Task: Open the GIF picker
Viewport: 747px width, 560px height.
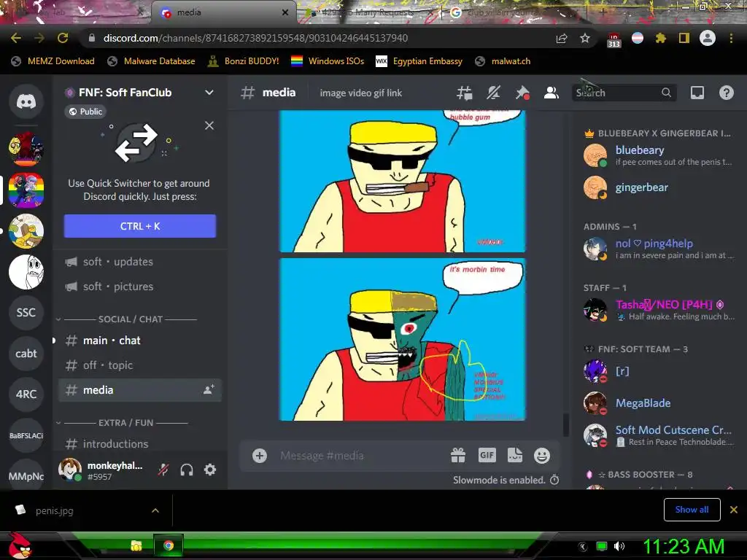Action: coord(487,456)
